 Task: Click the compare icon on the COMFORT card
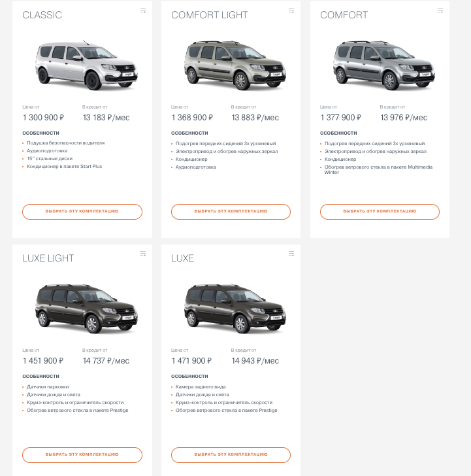[x=440, y=10]
